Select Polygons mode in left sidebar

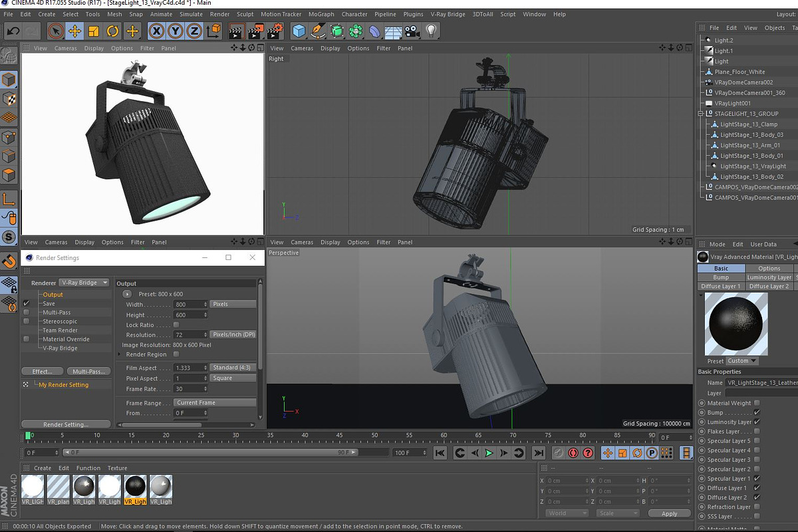(9, 176)
